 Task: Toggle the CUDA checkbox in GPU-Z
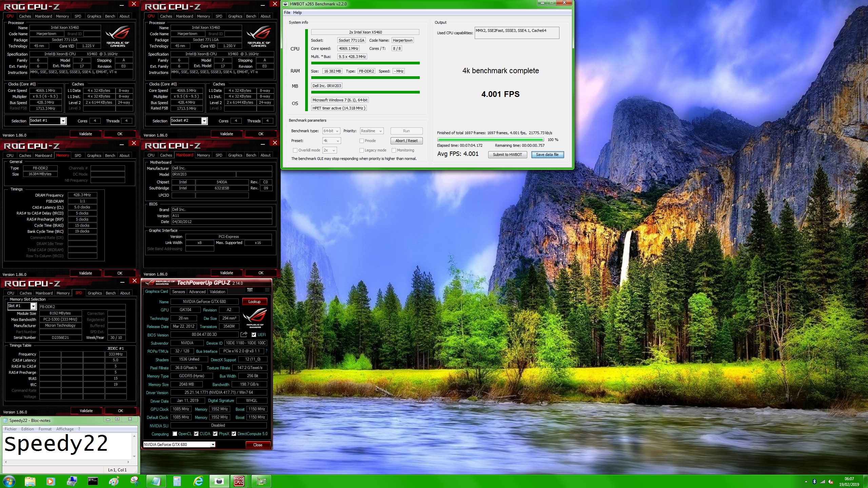pos(196,434)
